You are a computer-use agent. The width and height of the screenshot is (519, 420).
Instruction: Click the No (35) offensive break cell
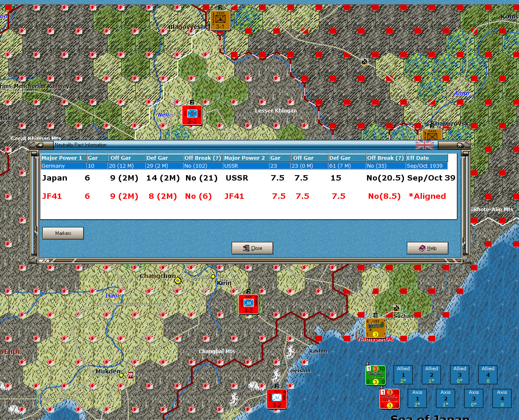click(x=386, y=166)
